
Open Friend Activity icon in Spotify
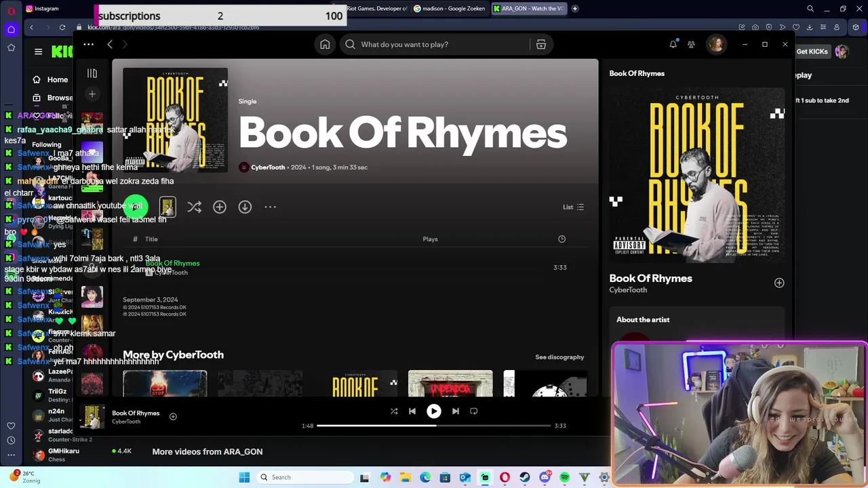(691, 45)
